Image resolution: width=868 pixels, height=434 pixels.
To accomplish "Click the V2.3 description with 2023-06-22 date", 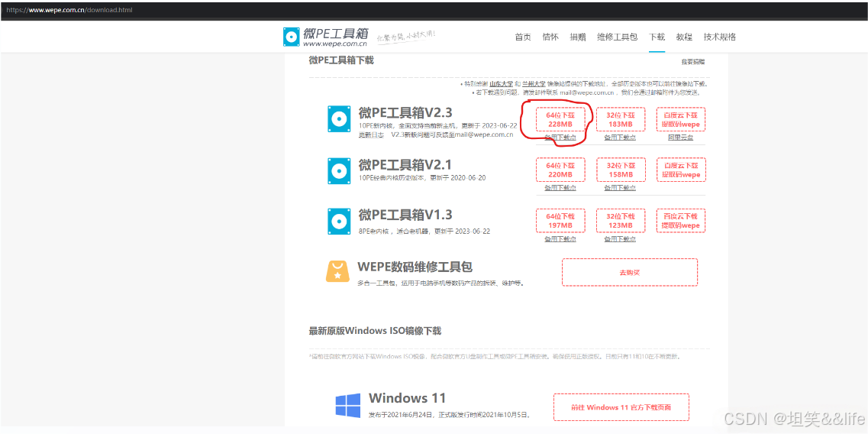I will (x=437, y=126).
